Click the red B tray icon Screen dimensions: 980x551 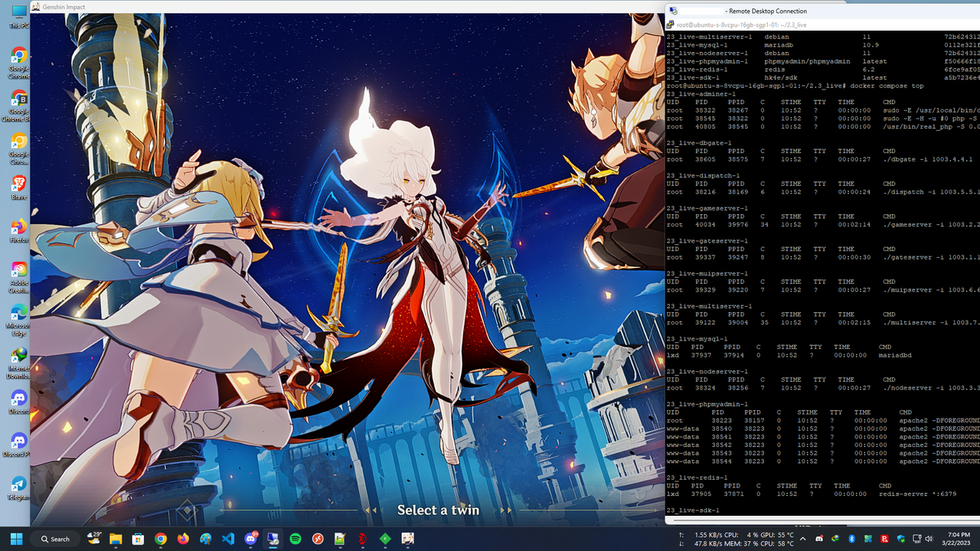pos(885,539)
